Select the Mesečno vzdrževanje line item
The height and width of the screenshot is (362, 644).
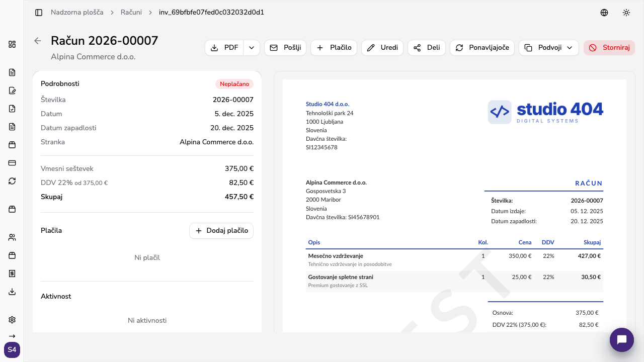pyautogui.click(x=336, y=256)
